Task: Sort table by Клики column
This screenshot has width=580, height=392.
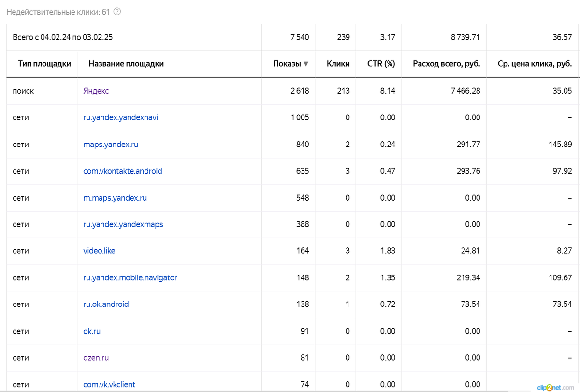Action: click(338, 64)
